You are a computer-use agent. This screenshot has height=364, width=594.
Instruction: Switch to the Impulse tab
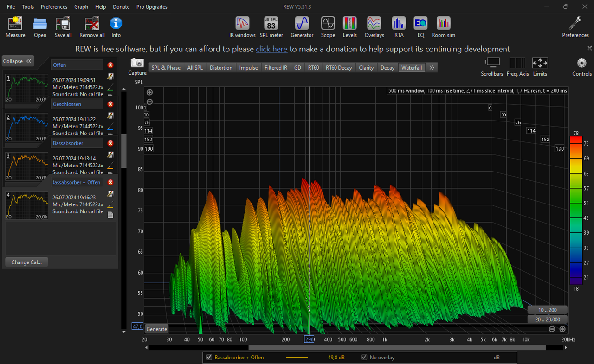click(248, 68)
